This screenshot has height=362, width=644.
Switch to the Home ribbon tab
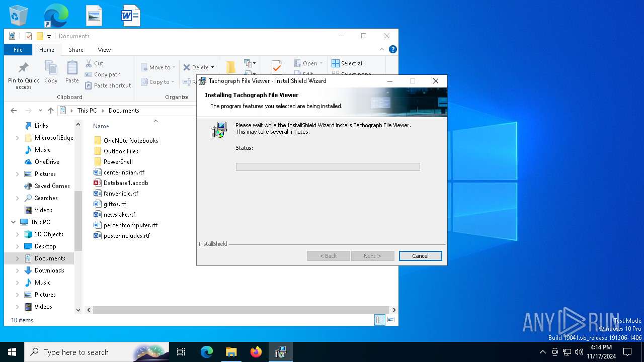47,50
